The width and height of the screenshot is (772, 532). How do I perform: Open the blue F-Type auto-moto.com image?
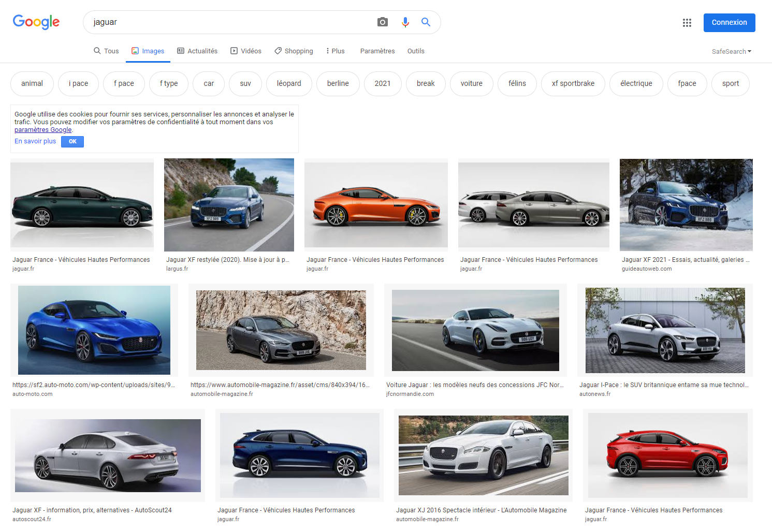click(x=94, y=330)
